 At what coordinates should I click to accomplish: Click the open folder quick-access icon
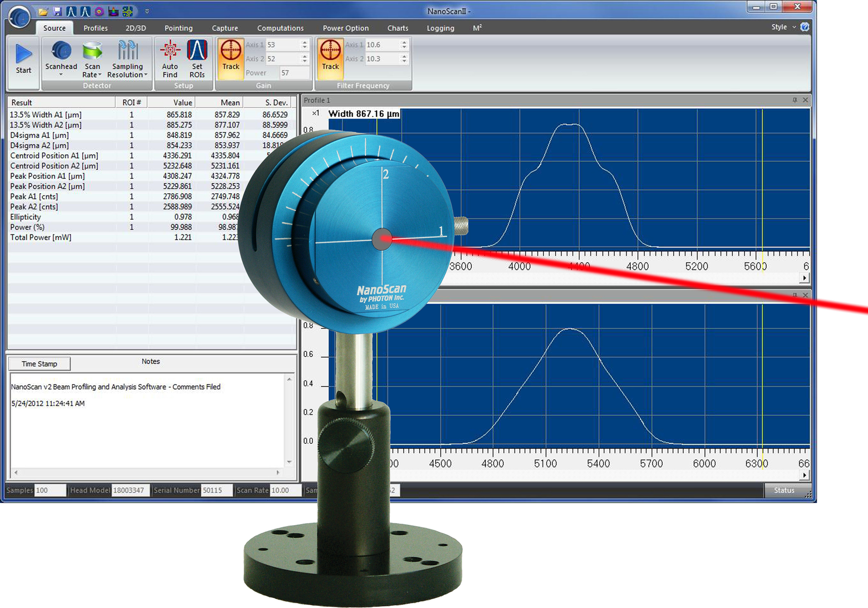click(43, 11)
